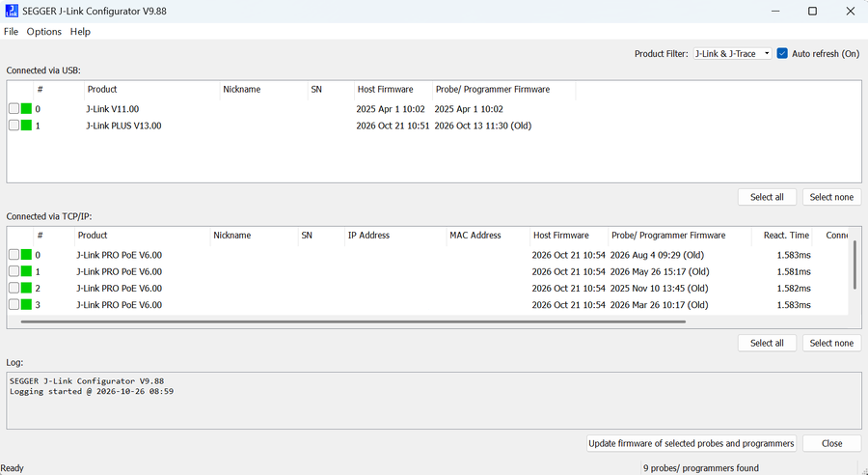Click green status indicator of J-Link PLUS V13.00
The image size is (868, 475).
(x=26, y=126)
